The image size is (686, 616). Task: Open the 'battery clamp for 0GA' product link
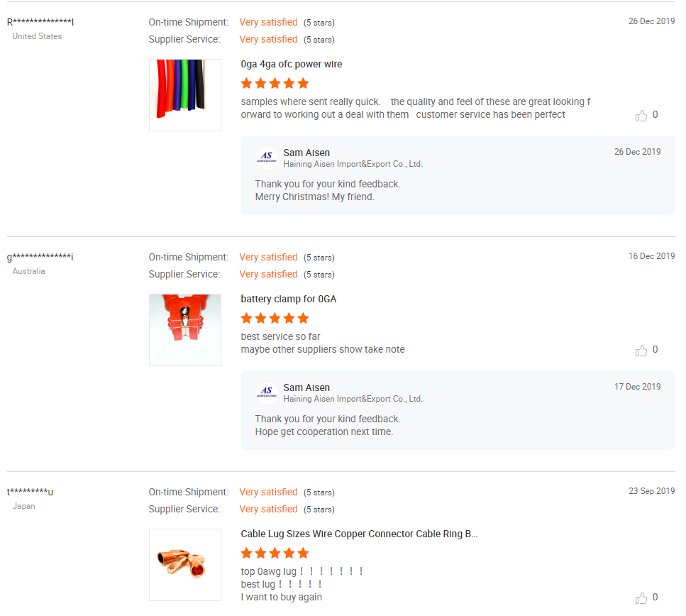[289, 299]
